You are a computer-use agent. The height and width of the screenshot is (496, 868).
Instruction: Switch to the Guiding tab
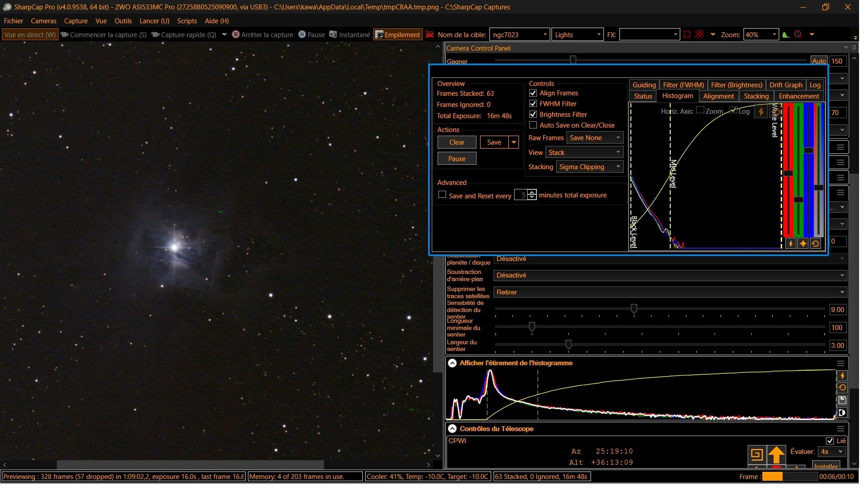pyautogui.click(x=644, y=85)
